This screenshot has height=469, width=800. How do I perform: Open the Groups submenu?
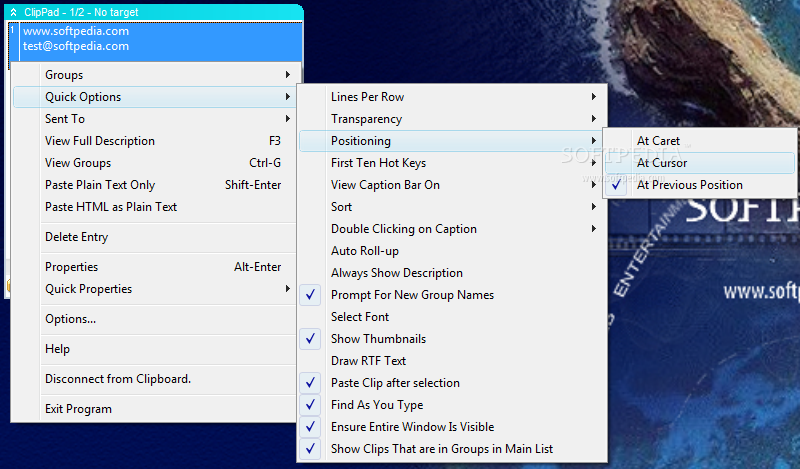coord(154,75)
